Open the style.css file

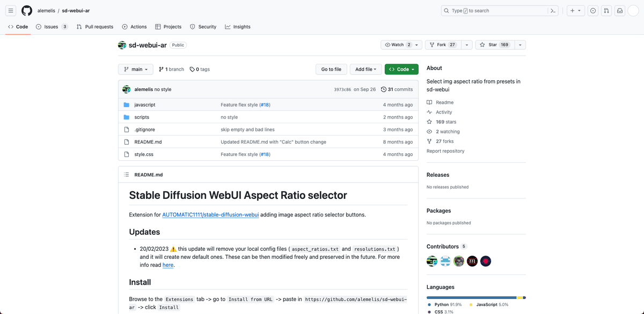[144, 154]
